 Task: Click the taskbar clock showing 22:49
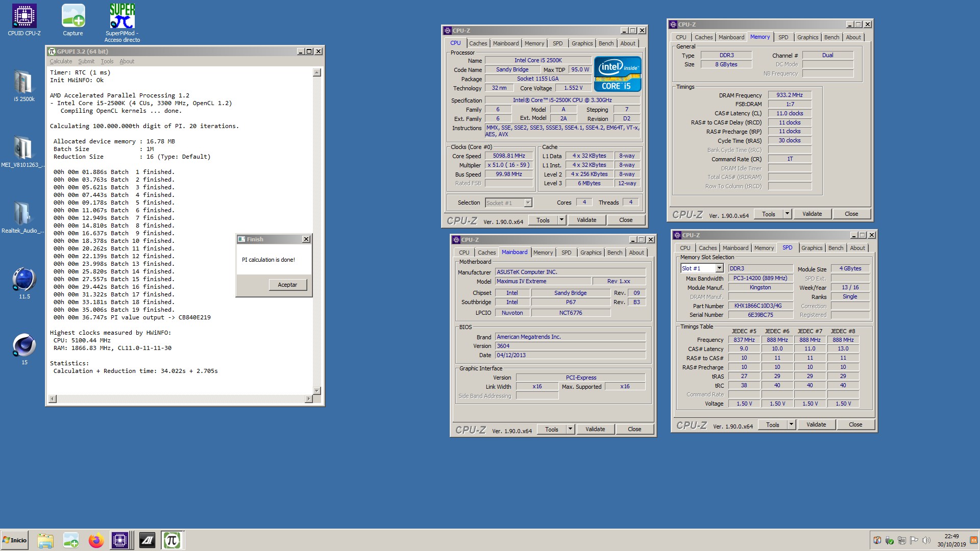coord(951,540)
